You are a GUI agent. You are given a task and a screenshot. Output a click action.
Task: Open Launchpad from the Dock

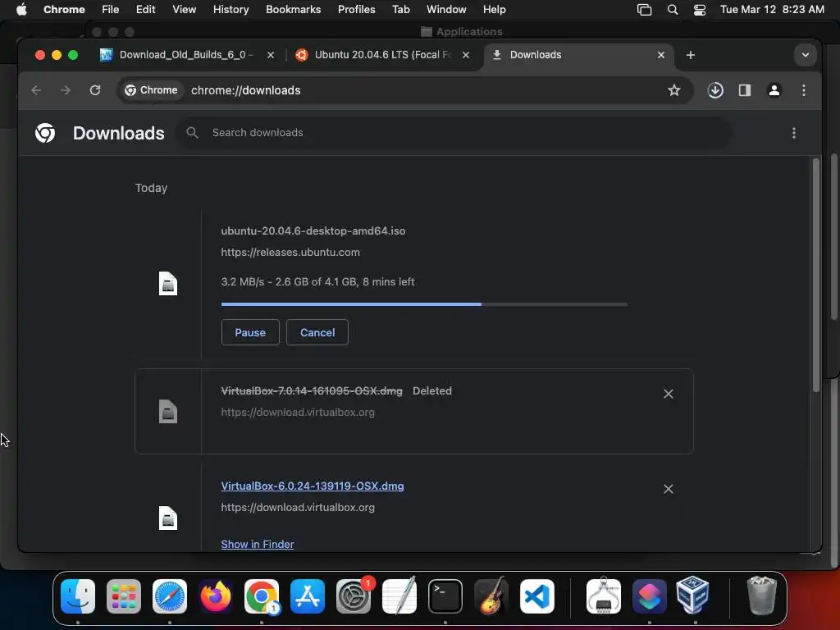(124, 596)
